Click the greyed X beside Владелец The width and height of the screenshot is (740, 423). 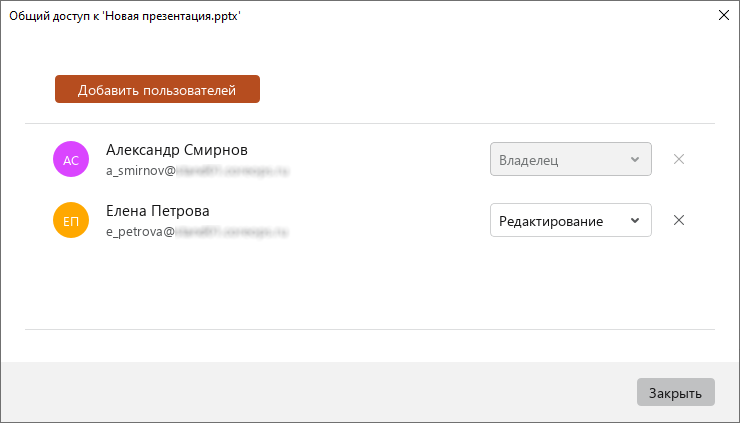click(679, 159)
